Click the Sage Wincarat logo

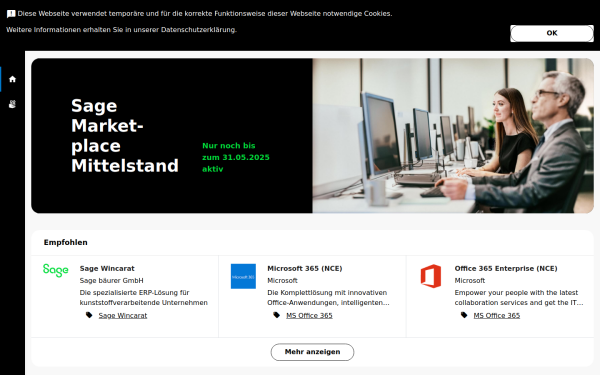click(55, 270)
